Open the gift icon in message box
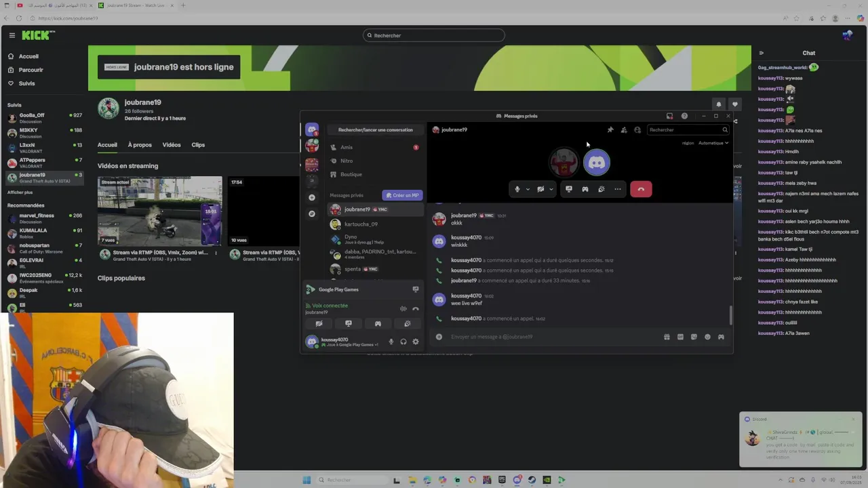The width and height of the screenshot is (868, 488). 667,337
